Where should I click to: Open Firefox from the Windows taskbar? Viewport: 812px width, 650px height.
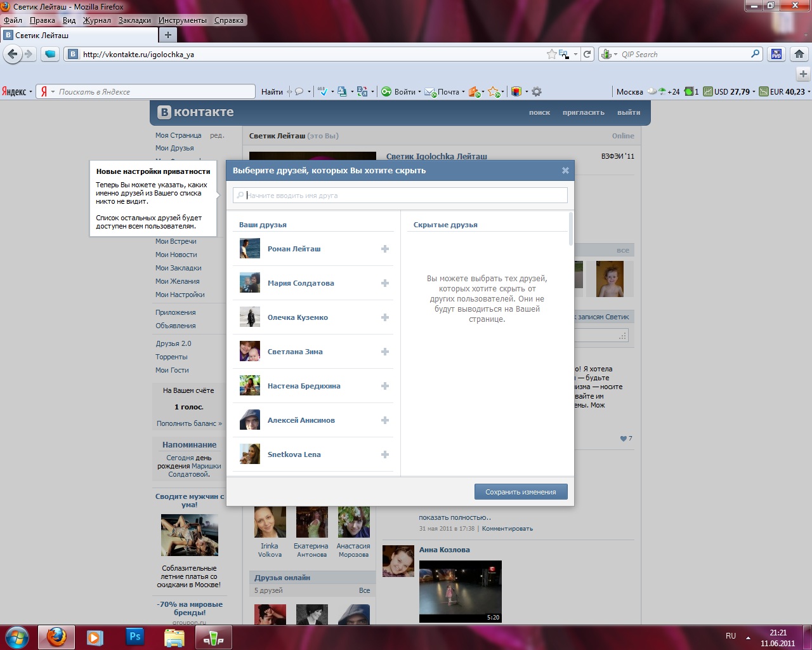pos(56,637)
